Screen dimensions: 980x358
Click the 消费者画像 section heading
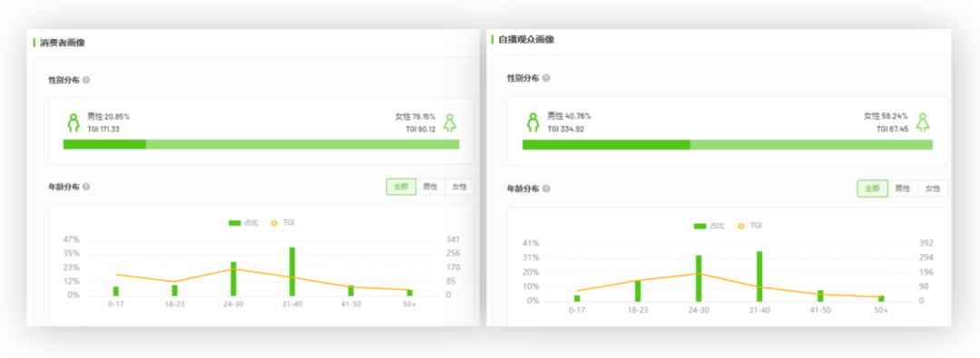coord(63,44)
